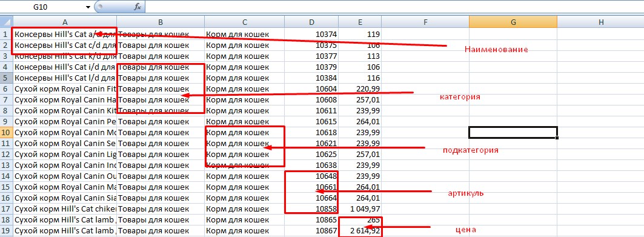Click price cell 265
This screenshot has height=237, width=644.
point(360,219)
